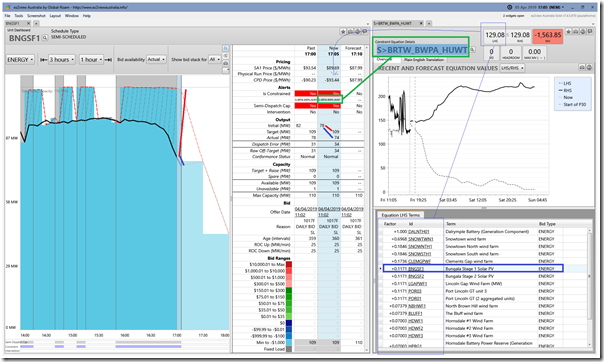Close the BNGSF1 tab
The height and width of the screenshot is (362, 604).
tap(29, 23)
